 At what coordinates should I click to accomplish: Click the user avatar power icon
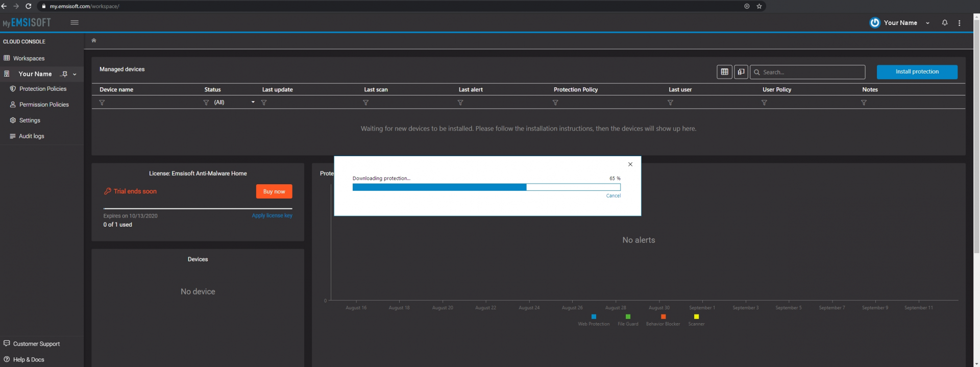point(875,23)
